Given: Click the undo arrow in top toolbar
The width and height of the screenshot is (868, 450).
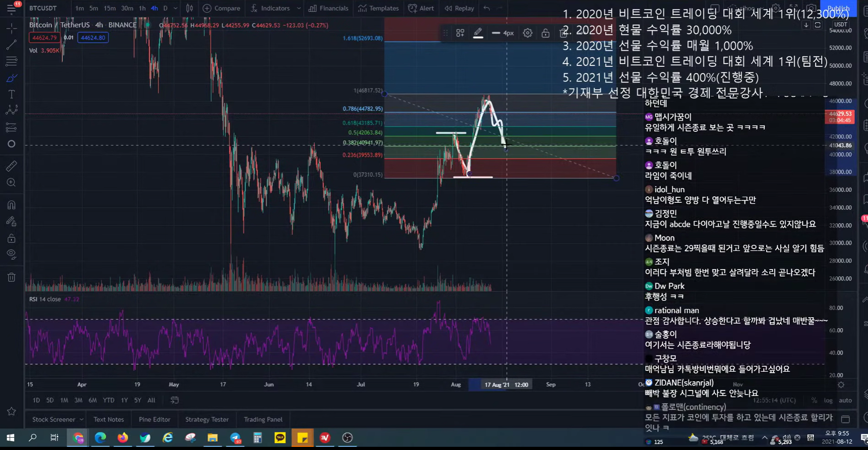Looking at the screenshot, I should [487, 8].
